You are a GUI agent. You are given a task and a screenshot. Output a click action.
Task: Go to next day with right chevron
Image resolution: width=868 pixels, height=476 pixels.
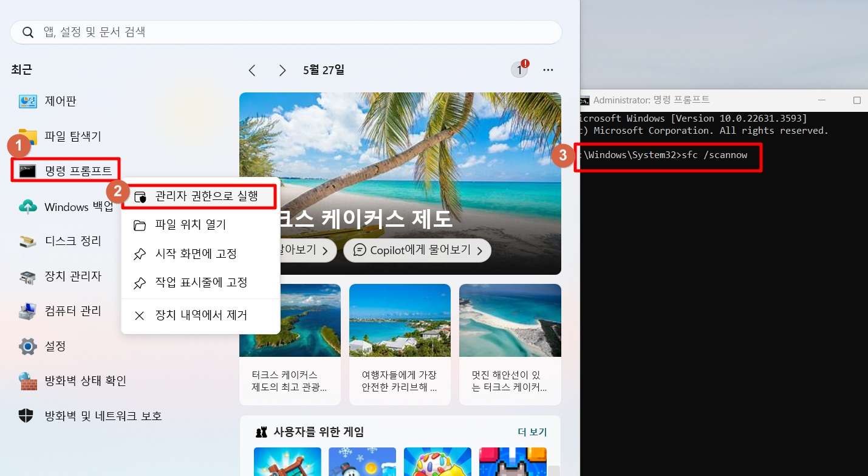pyautogui.click(x=282, y=71)
